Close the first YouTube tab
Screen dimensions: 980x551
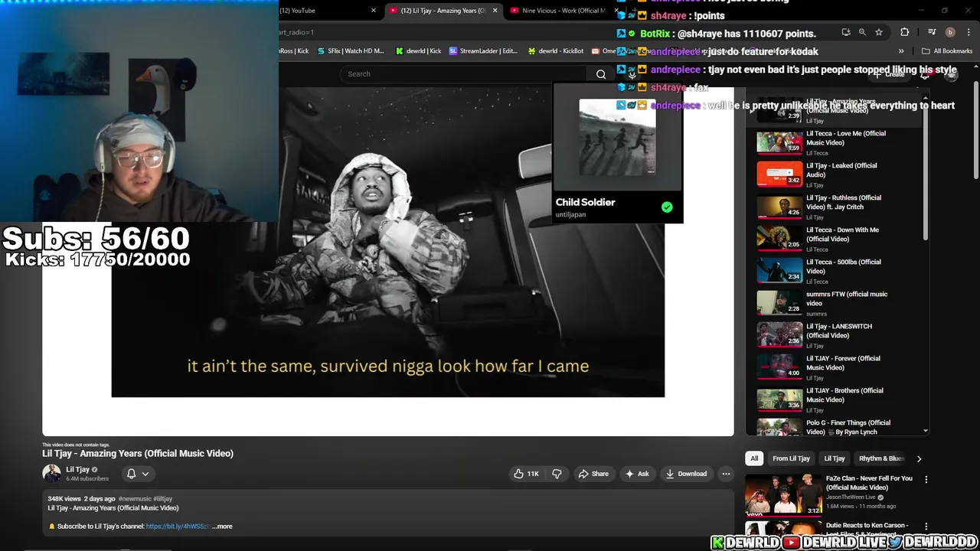374,11
